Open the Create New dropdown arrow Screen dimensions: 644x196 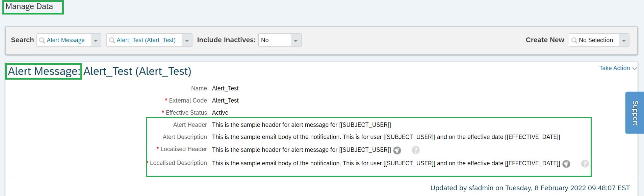pos(624,40)
